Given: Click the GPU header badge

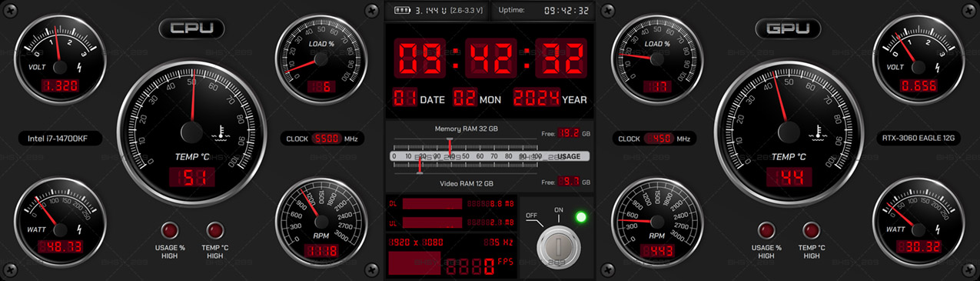Looking at the screenshot, I should (x=788, y=29).
